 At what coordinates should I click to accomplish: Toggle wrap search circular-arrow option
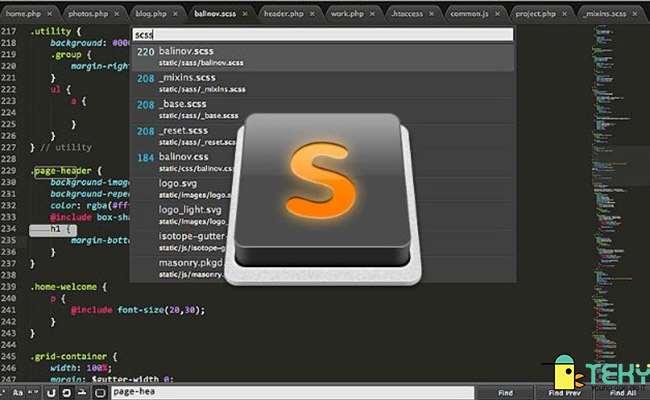(66, 392)
